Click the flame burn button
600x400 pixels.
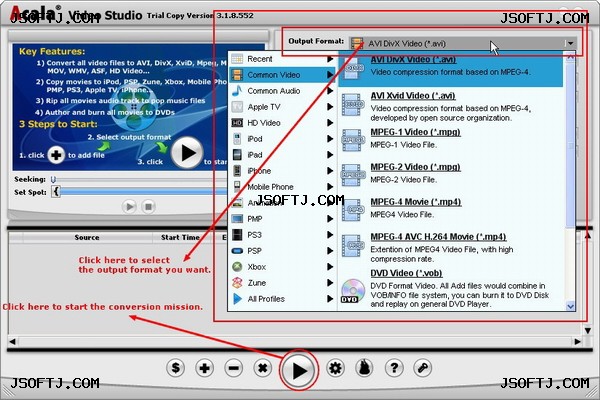point(365,368)
